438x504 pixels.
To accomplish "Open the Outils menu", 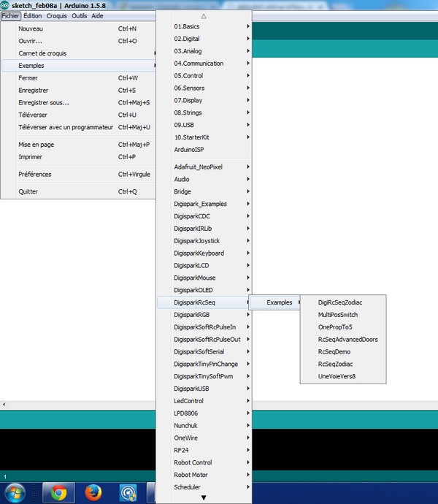I will pyautogui.click(x=79, y=16).
